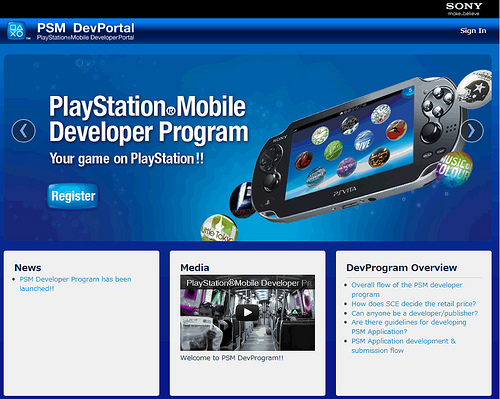Click the video title bar text
Screen dimensions: 500x399
coord(247,283)
